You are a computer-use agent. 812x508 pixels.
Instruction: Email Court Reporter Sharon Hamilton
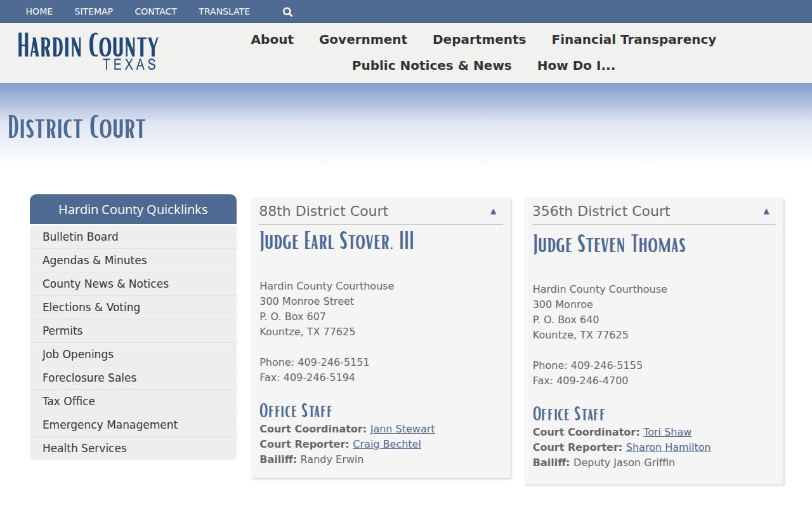point(668,447)
